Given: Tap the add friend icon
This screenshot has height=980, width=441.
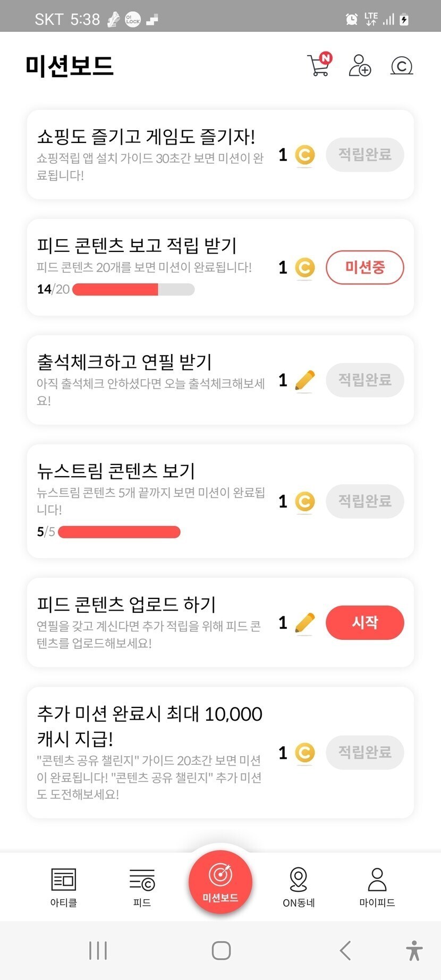Looking at the screenshot, I should [x=360, y=65].
